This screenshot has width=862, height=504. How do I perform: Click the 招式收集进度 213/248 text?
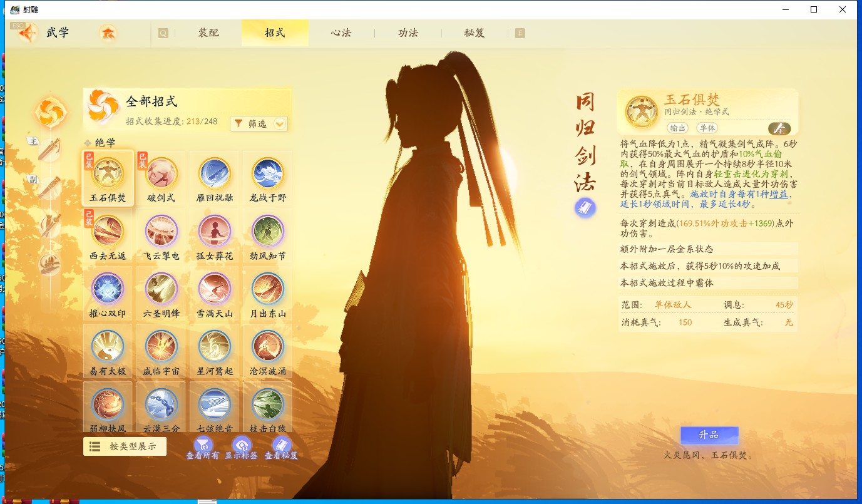(172, 121)
